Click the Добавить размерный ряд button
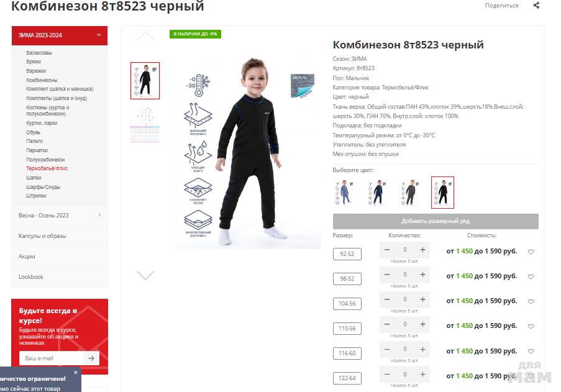Viewport: 561px width, 392px height. (436, 221)
